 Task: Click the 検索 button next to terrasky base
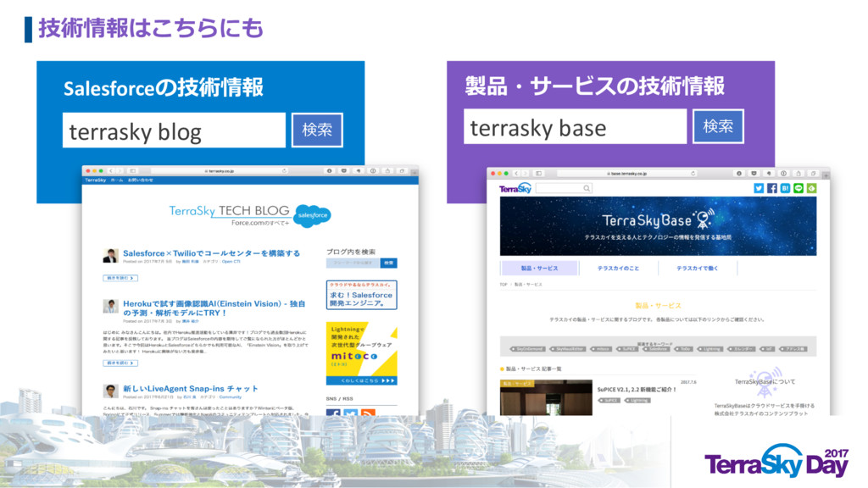[718, 127]
